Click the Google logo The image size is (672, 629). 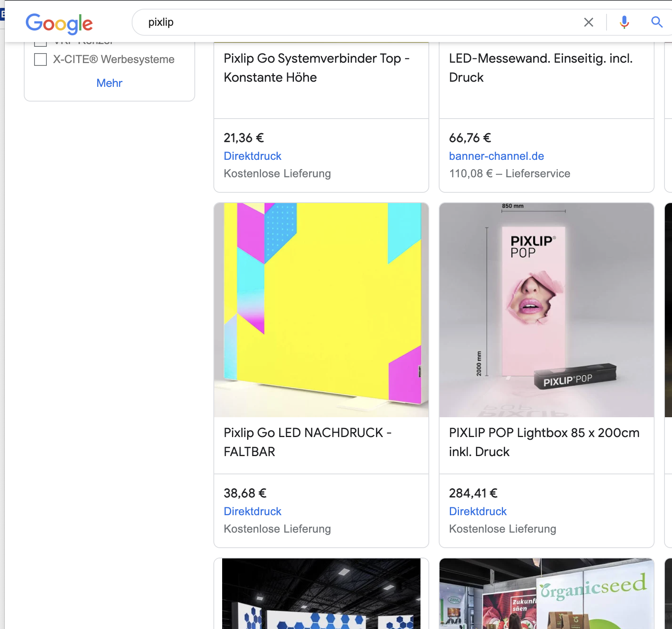pyautogui.click(x=59, y=23)
